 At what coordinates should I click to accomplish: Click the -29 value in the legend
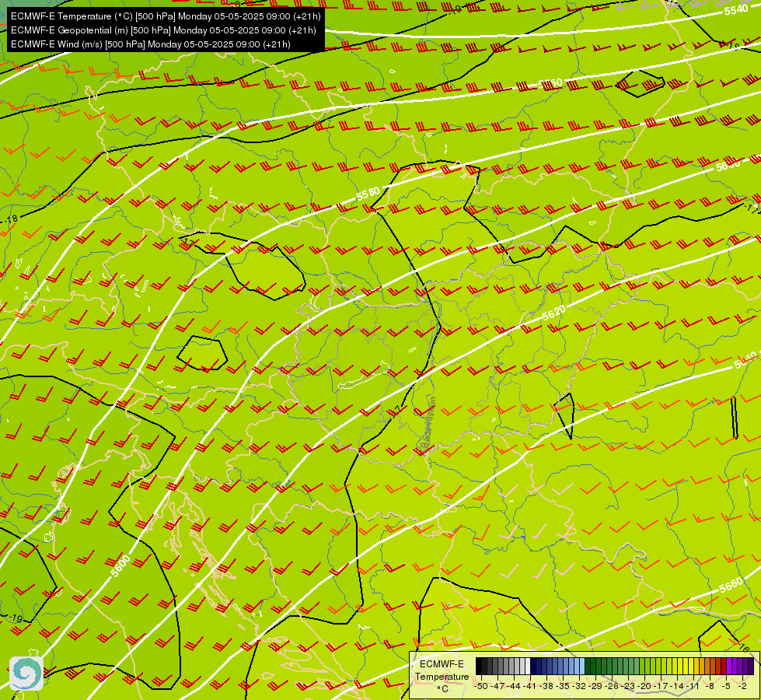595,686
